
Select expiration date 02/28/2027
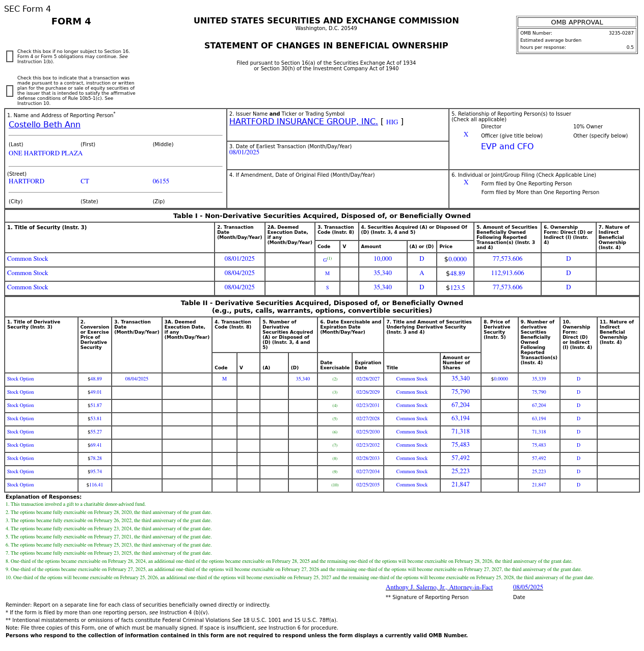[x=368, y=379]
